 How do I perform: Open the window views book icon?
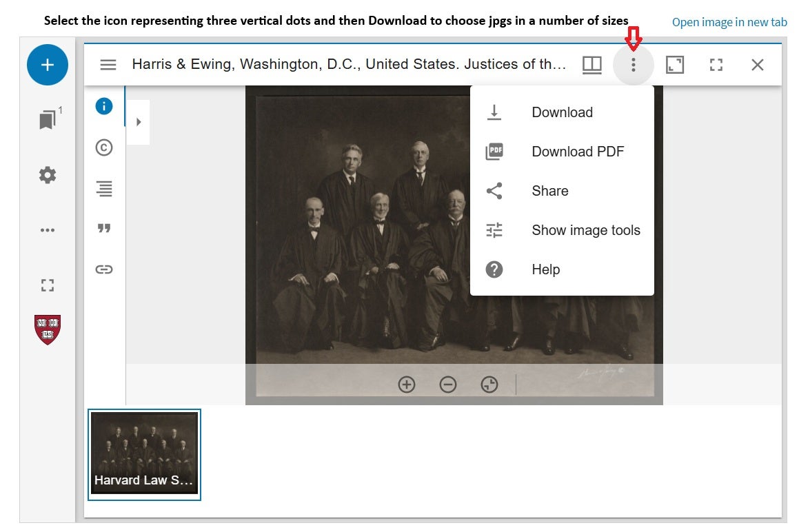pos(592,65)
